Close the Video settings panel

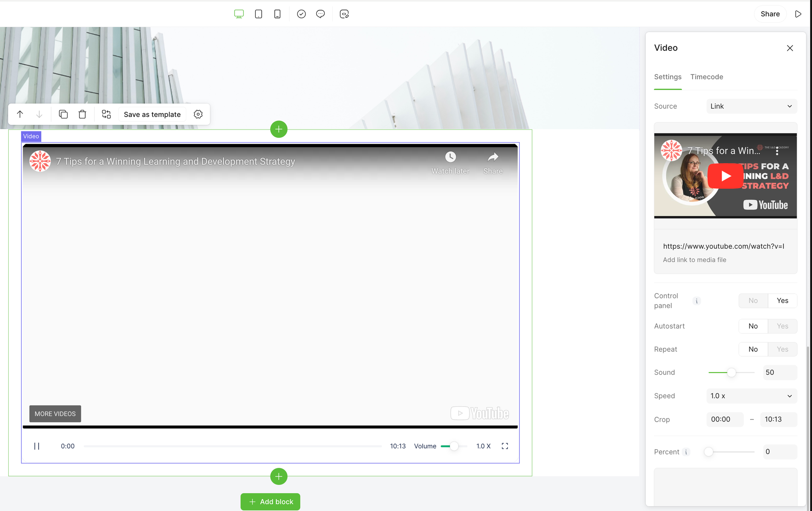point(790,48)
